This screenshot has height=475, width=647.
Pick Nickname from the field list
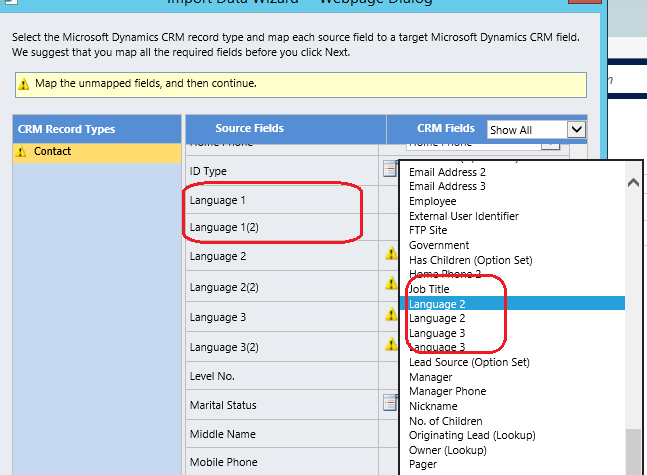[x=433, y=406]
